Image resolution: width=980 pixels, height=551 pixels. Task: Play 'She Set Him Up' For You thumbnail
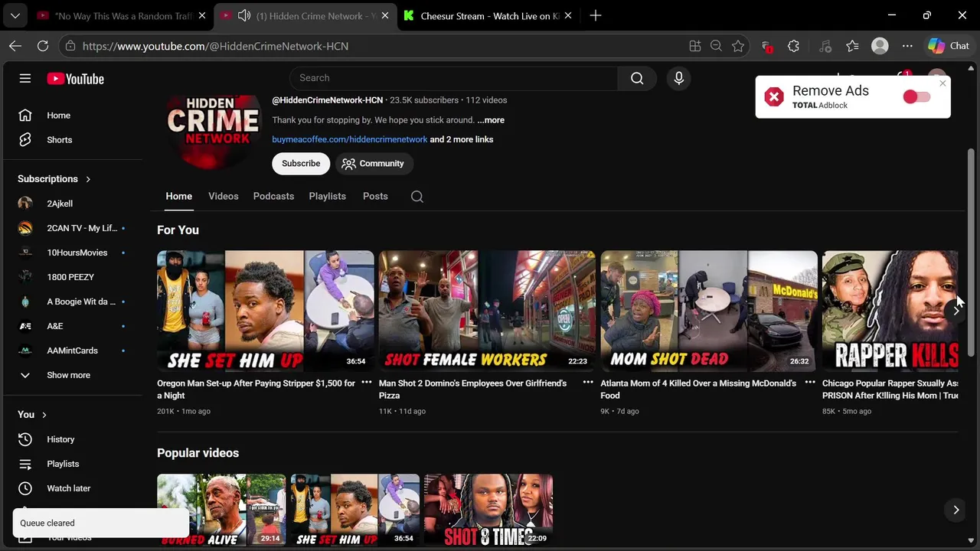[266, 311]
